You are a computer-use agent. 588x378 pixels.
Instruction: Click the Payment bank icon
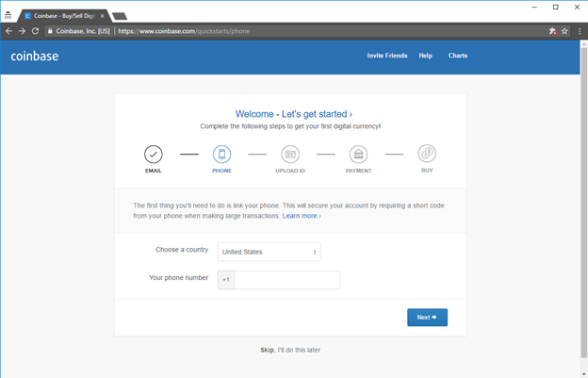coord(358,155)
